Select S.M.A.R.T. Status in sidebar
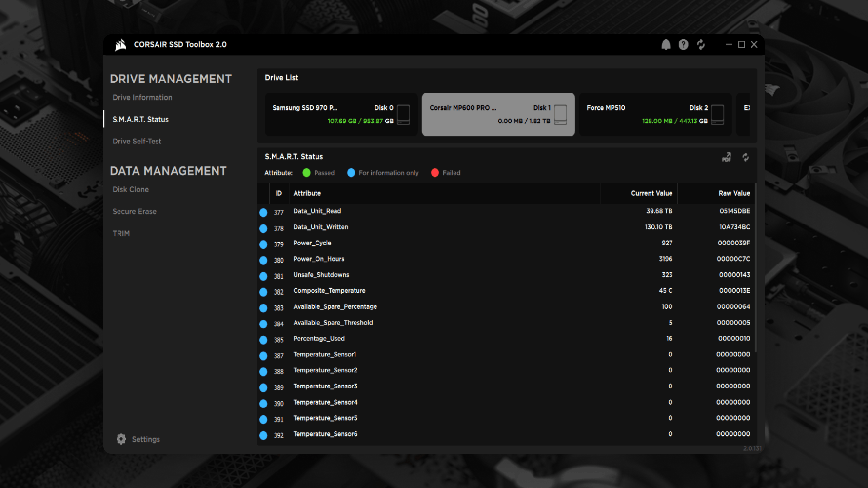 pyautogui.click(x=140, y=119)
